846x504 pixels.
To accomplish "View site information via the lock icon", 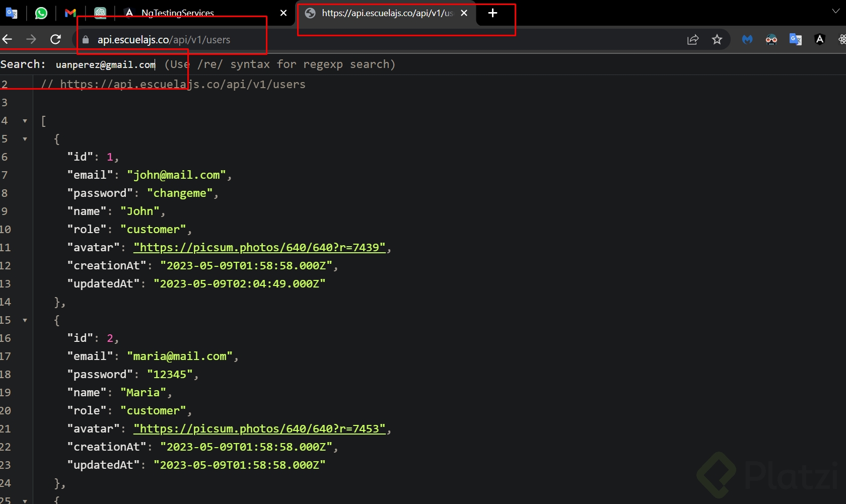I will pyautogui.click(x=86, y=40).
